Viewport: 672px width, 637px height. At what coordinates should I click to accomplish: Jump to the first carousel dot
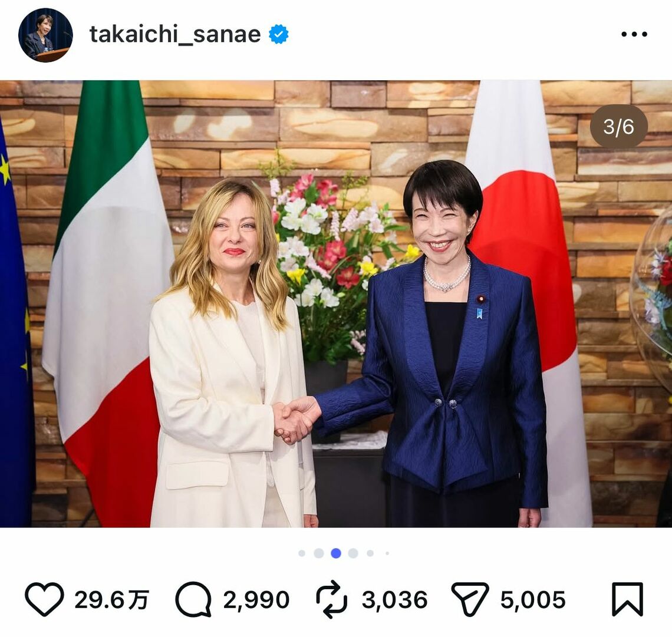pos(302,553)
